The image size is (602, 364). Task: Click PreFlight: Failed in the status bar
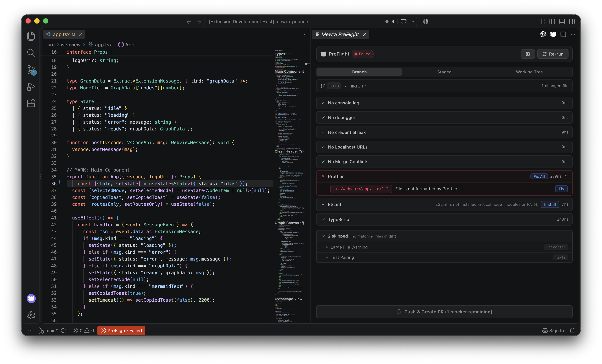tap(121, 330)
